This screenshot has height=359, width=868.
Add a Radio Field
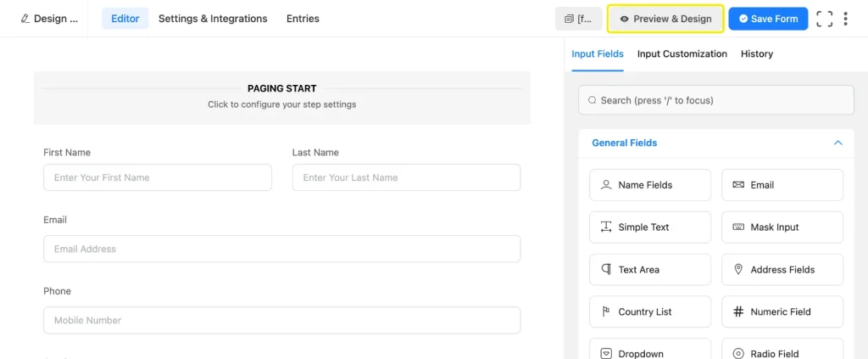pos(782,349)
